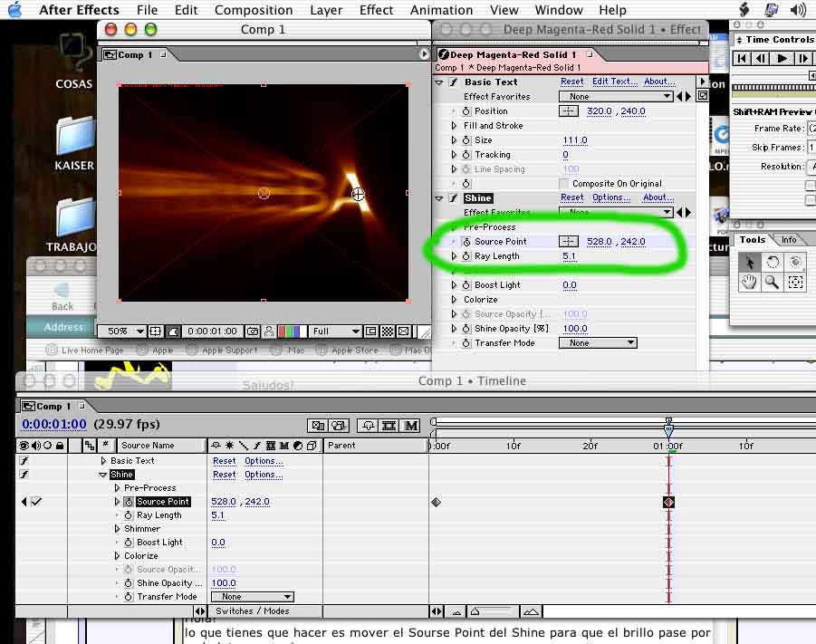Select the Orbit Camera tool

coord(795,263)
